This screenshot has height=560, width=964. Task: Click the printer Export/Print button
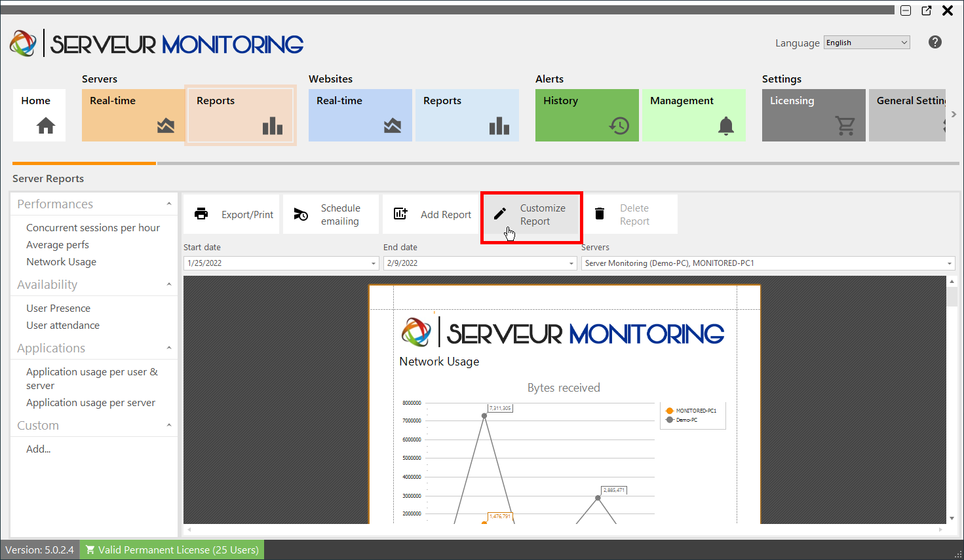click(231, 214)
